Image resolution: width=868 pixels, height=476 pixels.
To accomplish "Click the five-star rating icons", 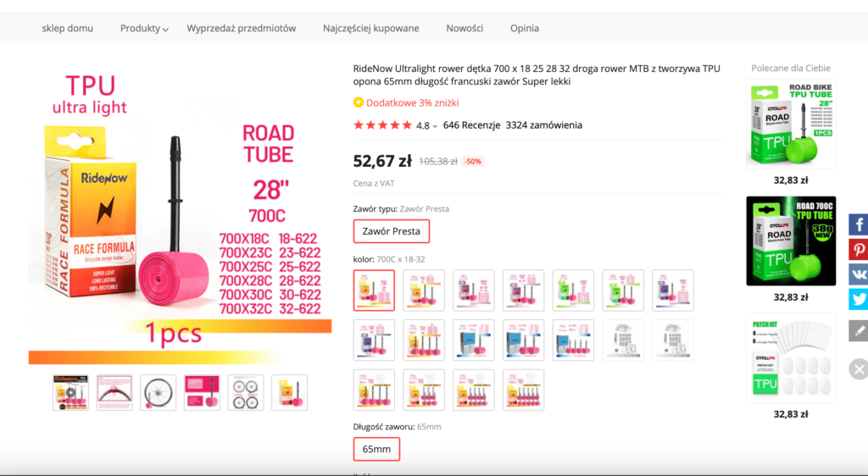I will (x=382, y=125).
